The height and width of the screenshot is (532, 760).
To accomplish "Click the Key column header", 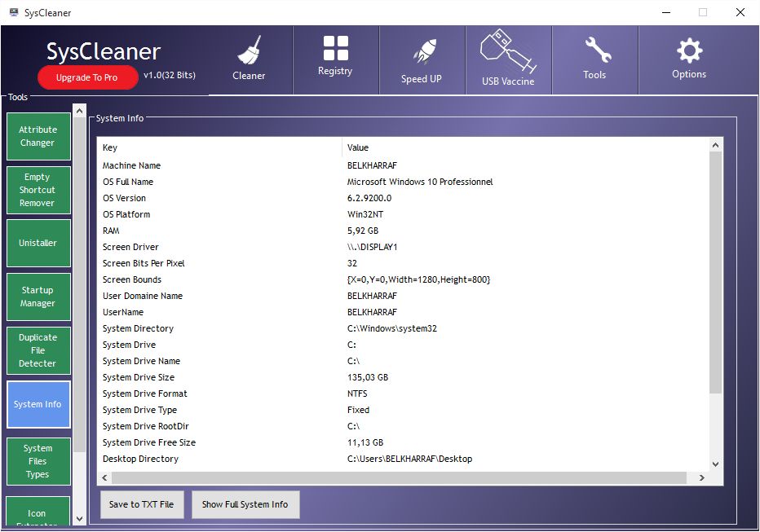I will tap(220, 147).
